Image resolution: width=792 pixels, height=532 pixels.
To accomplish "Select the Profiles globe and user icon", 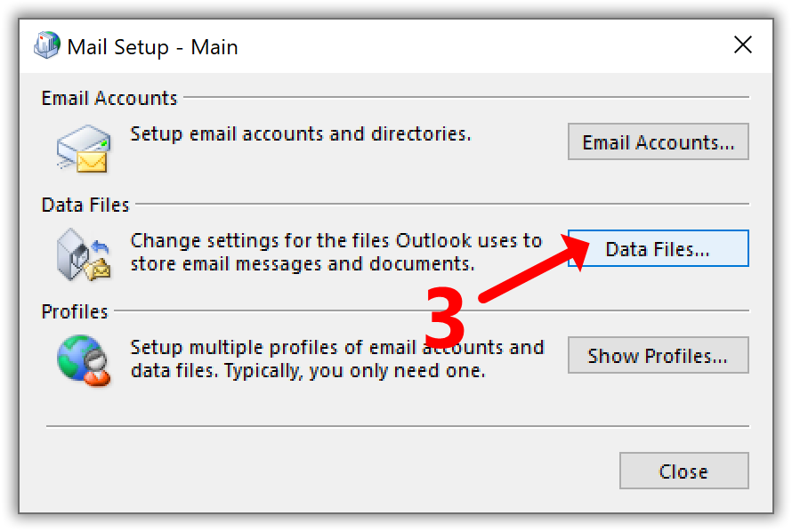I will point(84,360).
